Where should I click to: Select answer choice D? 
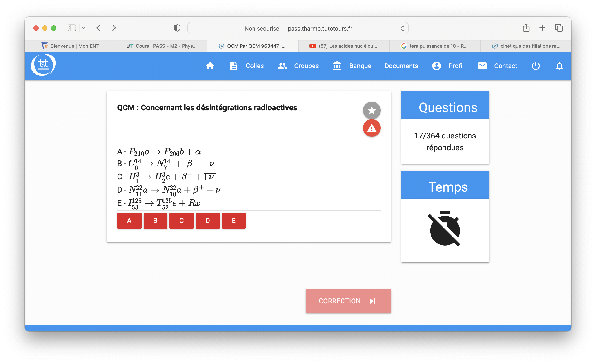208,220
